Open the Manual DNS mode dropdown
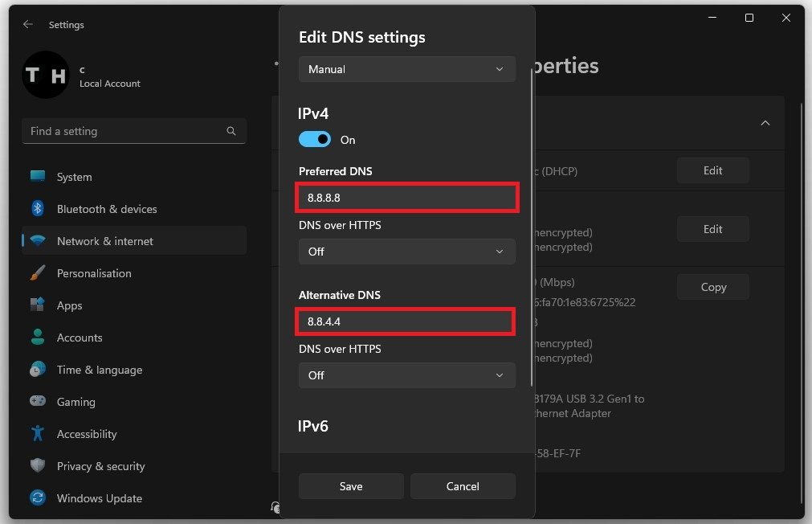This screenshot has width=812, height=524. [x=406, y=69]
